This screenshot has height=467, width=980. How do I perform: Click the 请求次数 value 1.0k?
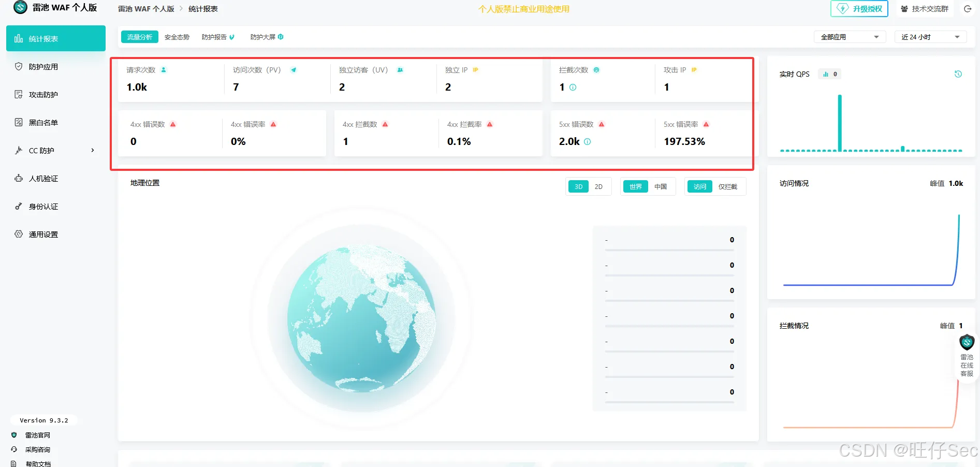(x=137, y=87)
